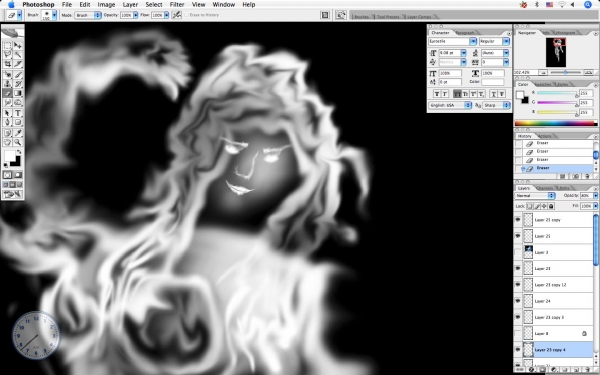This screenshot has height=375, width=600.
Task: Open the Spotlight search icon
Action: click(x=588, y=5)
